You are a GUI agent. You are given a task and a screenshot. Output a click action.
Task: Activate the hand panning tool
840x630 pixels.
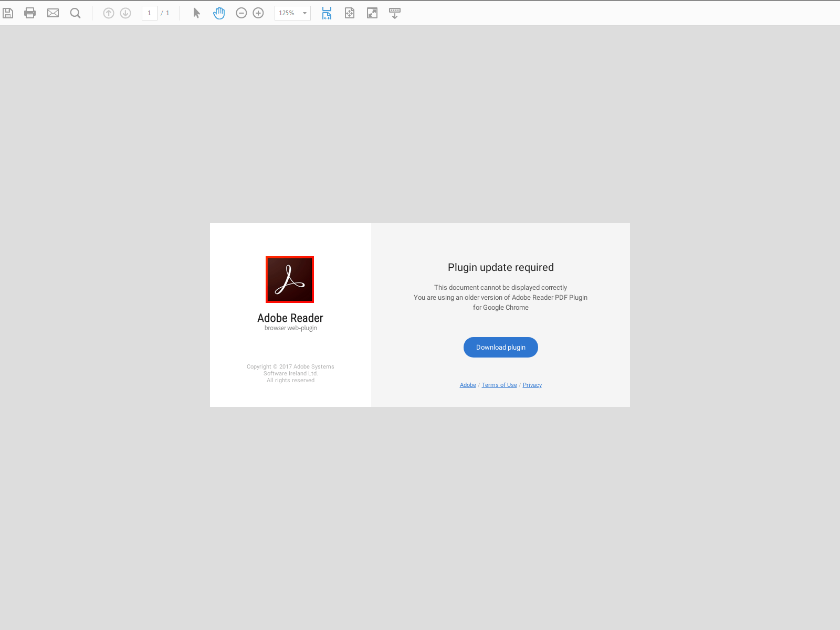pos(218,13)
